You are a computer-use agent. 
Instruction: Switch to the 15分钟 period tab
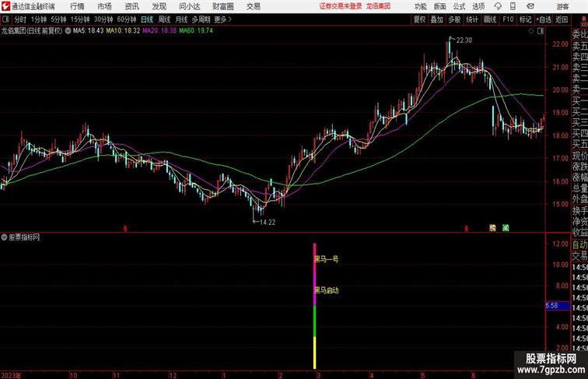(80, 19)
